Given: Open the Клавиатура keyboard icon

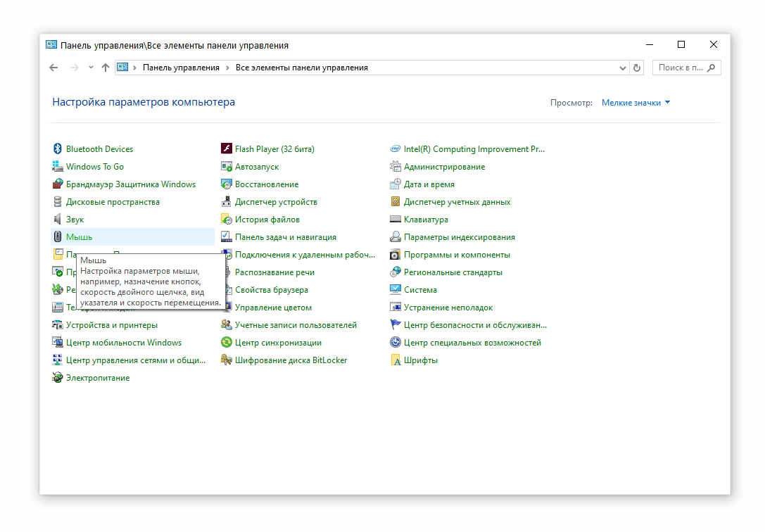Looking at the screenshot, I should 396,219.
